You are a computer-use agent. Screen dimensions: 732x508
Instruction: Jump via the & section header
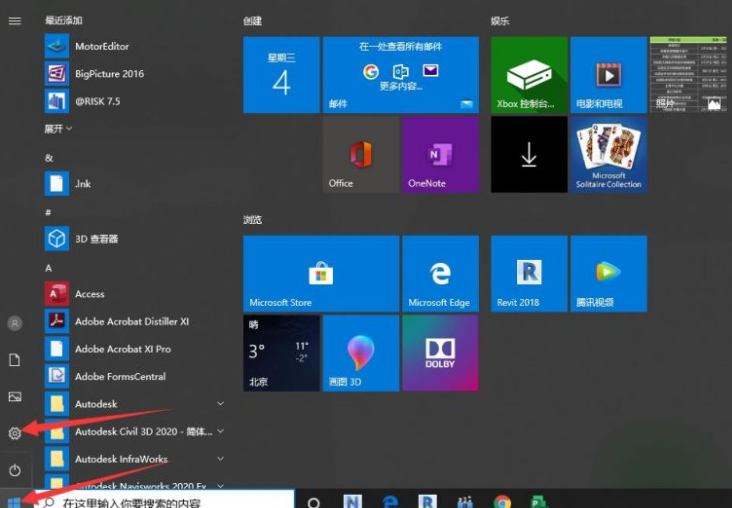(49, 158)
